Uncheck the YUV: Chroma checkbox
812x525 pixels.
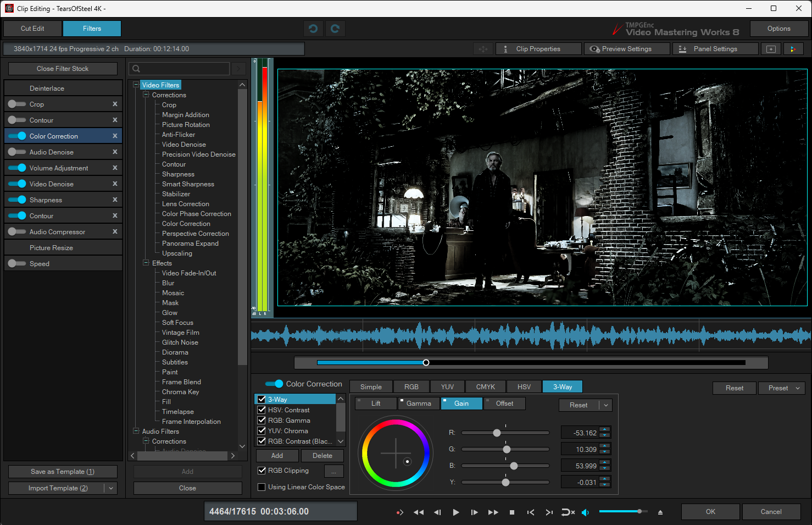pyautogui.click(x=262, y=431)
